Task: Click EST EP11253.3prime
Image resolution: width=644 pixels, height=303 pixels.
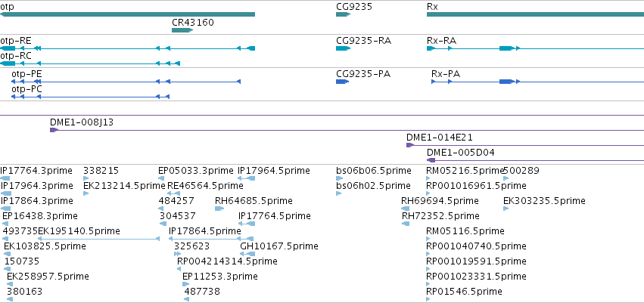Action: tap(185, 284)
